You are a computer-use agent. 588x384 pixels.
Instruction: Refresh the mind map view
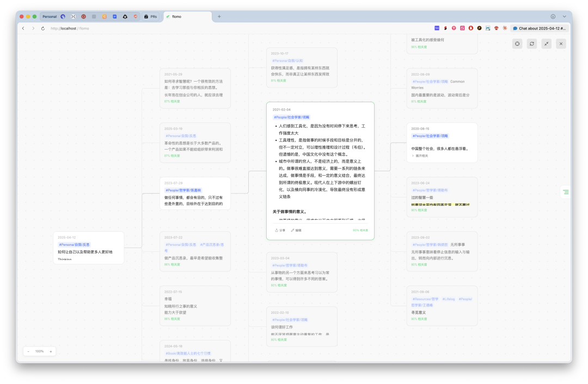click(x=532, y=44)
